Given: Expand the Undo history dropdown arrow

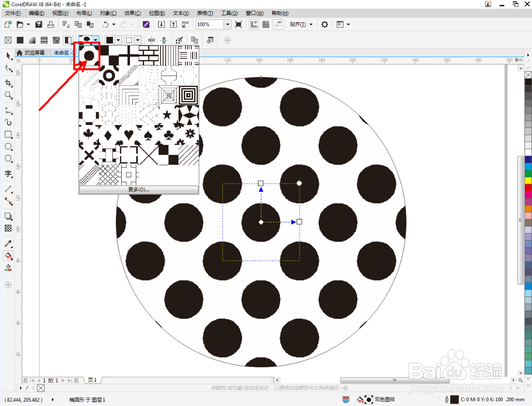Looking at the screenshot, I should coord(113,24).
